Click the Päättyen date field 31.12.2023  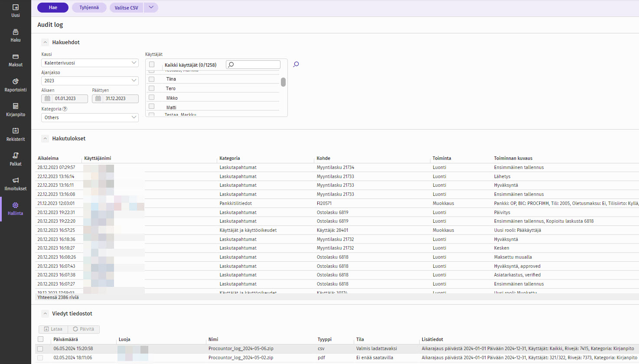(115, 98)
